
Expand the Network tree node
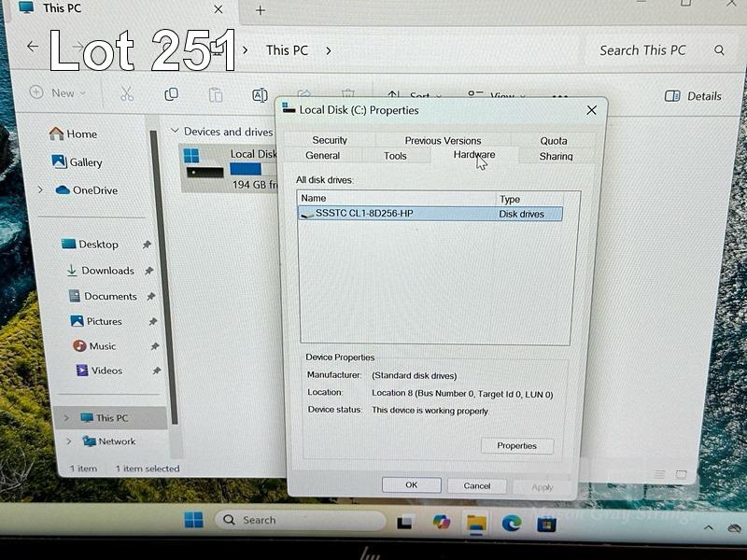tap(69, 441)
